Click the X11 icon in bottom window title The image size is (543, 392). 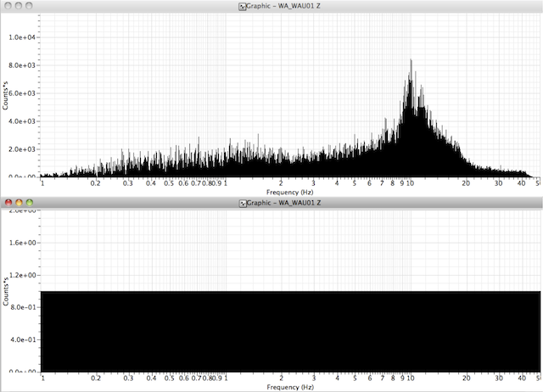tap(244, 203)
